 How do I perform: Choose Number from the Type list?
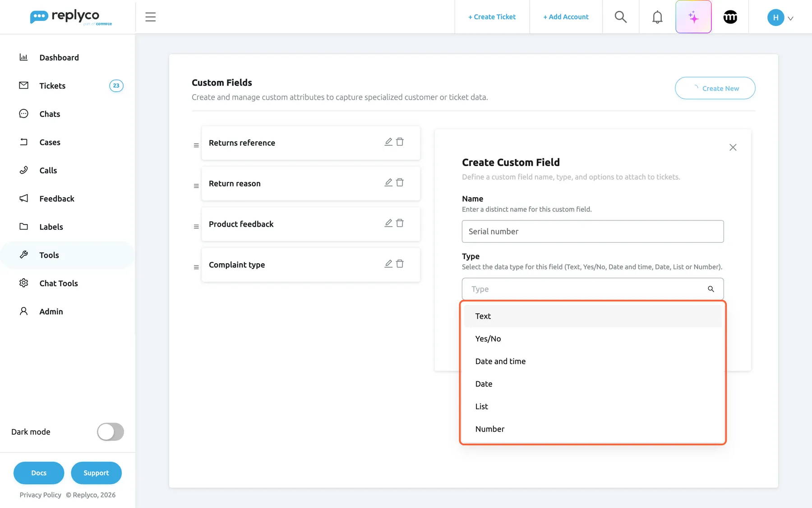pos(593,429)
